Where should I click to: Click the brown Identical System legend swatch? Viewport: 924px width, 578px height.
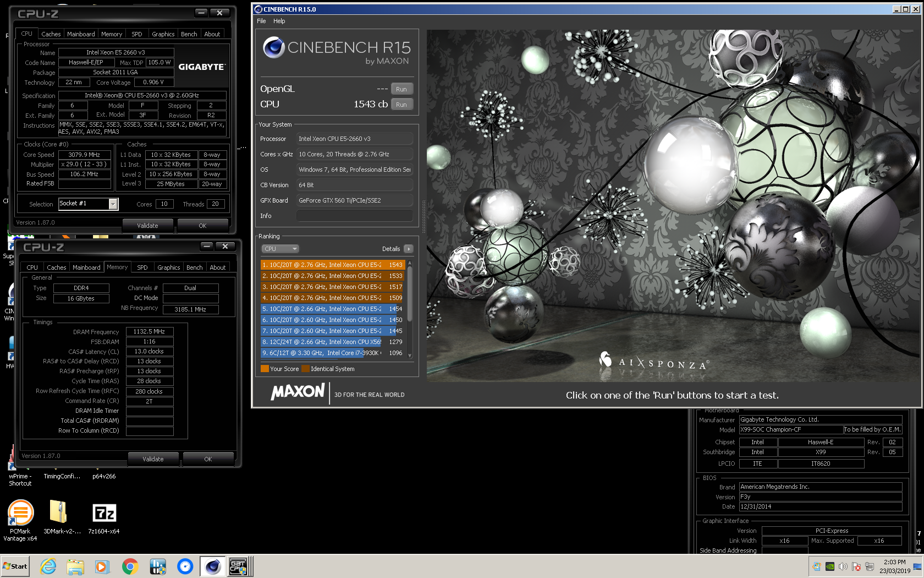click(x=305, y=369)
